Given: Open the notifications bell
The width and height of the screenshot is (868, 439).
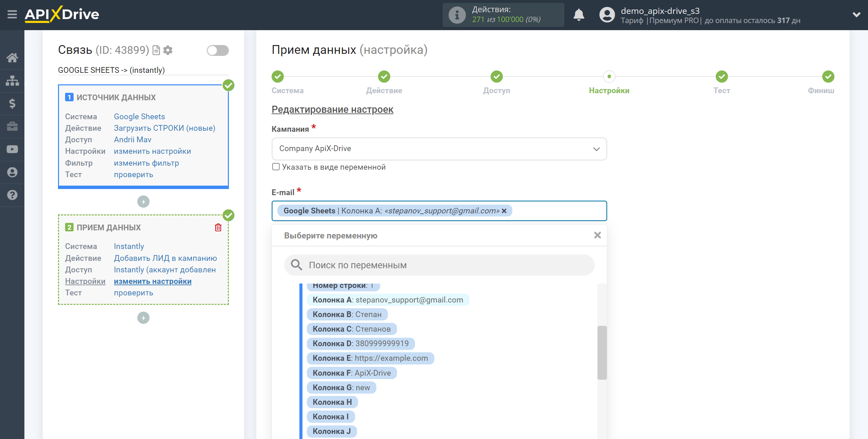Looking at the screenshot, I should pyautogui.click(x=579, y=15).
